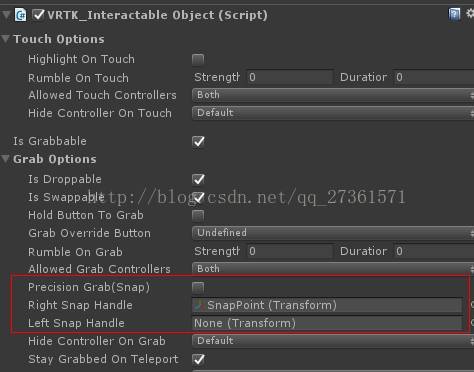Select the Right Snap Handle object field
Screen dimensions: 474x372
coord(327,305)
